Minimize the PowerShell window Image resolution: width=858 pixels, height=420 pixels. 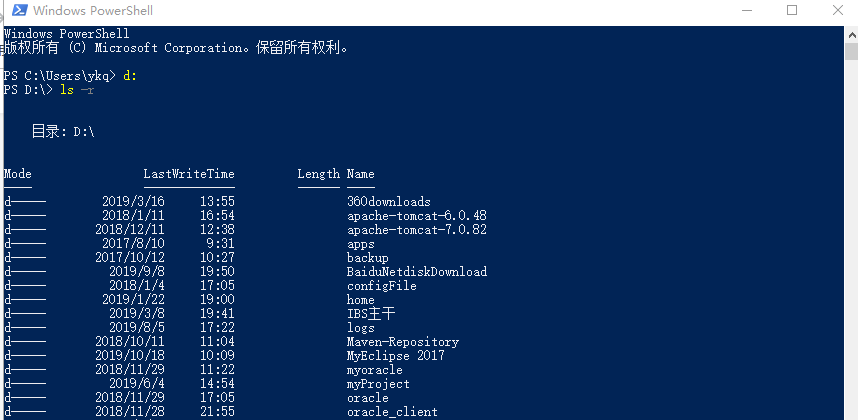(x=746, y=10)
